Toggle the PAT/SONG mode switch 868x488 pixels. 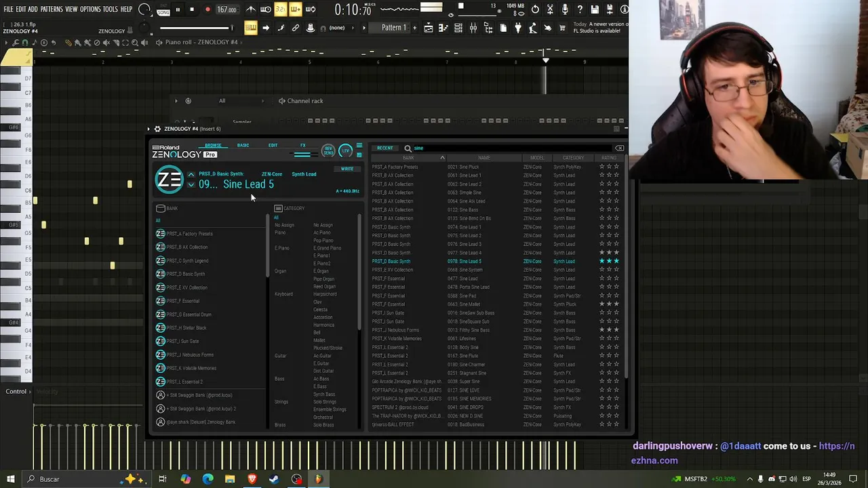(163, 9)
